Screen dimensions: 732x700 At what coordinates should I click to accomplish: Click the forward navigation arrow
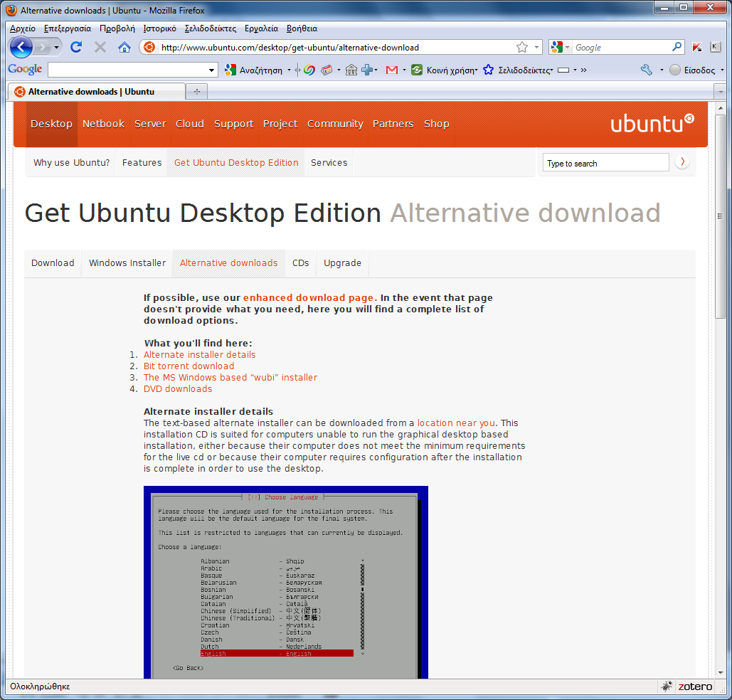pos(42,47)
